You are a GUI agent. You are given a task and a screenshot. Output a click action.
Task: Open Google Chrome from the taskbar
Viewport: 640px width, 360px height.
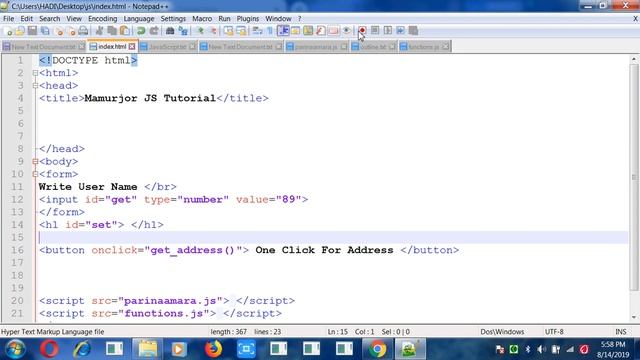[378, 349]
